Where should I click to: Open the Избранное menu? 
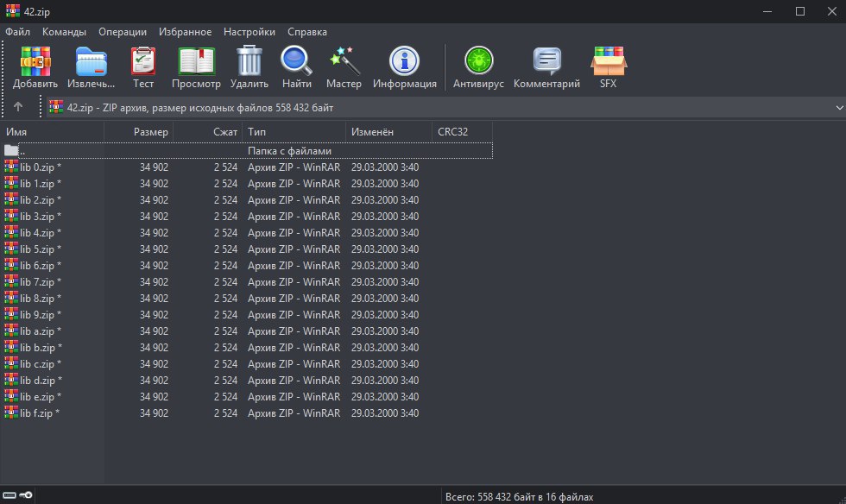click(x=185, y=32)
